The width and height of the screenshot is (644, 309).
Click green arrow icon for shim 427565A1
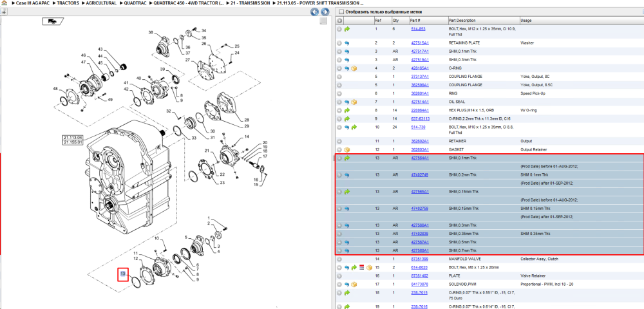[347, 192]
